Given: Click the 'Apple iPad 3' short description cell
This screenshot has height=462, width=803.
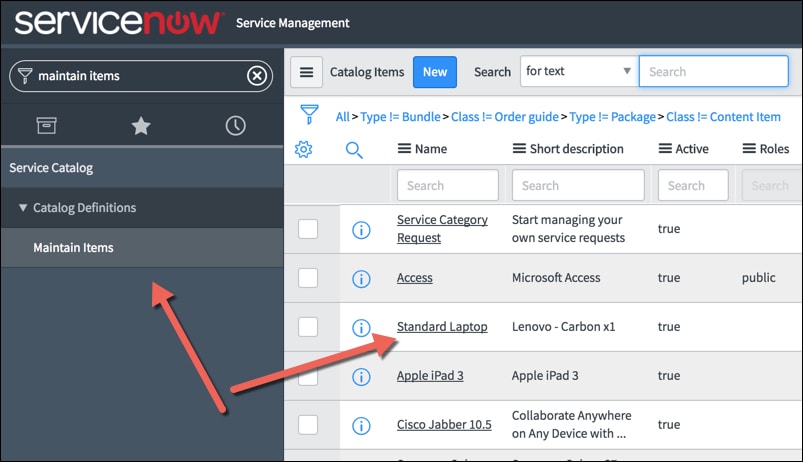Looking at the screenshot, I should point(545,375).
